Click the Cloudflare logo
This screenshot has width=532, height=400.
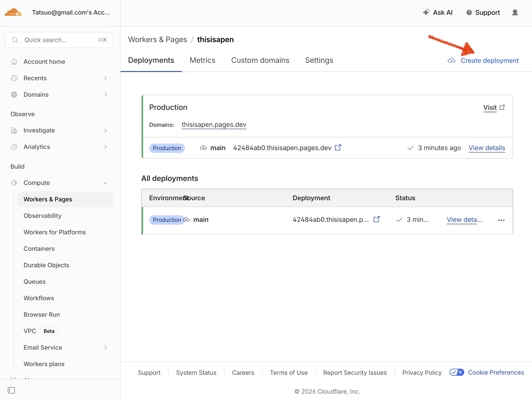point(13,12)
